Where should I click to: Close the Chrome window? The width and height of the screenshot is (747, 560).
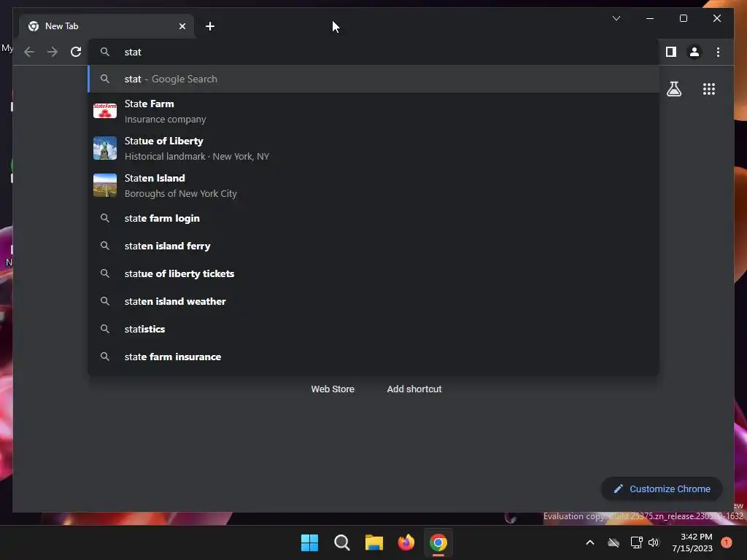pos(717,18)
